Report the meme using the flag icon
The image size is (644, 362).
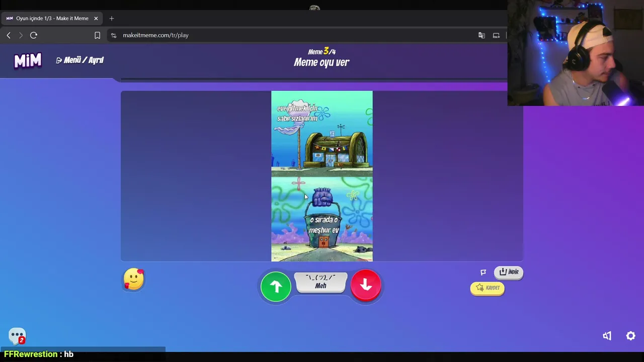[483, 272]
